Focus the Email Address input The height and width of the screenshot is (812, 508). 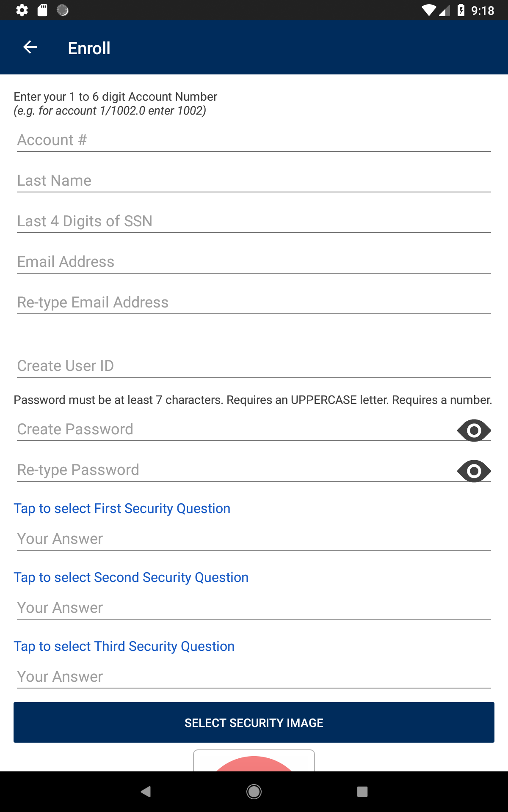point(254,262)
